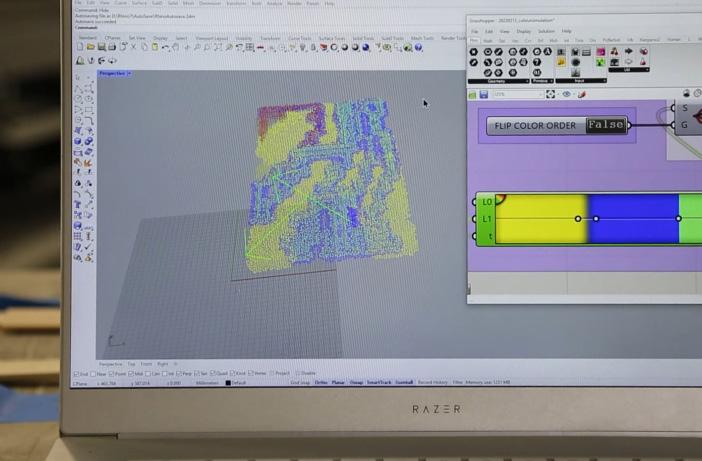
Task: Toggle the End osnap checkbox
Action: point(76,374)
